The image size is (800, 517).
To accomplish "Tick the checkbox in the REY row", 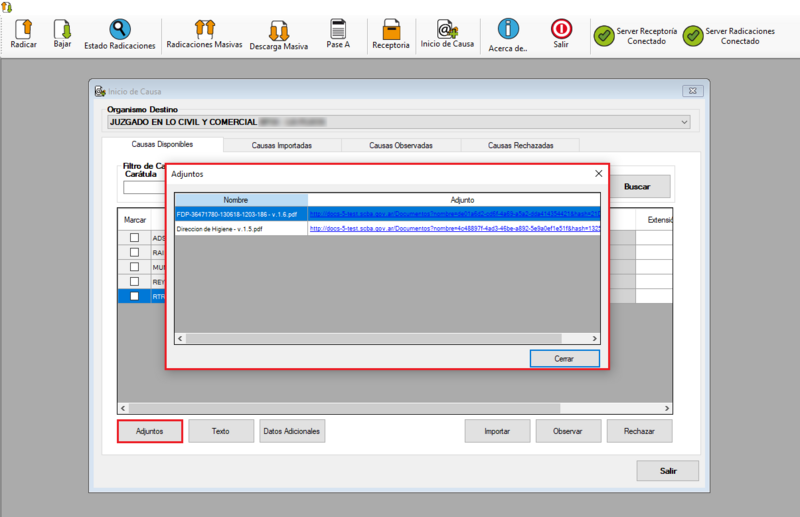I will coord(134,281).
